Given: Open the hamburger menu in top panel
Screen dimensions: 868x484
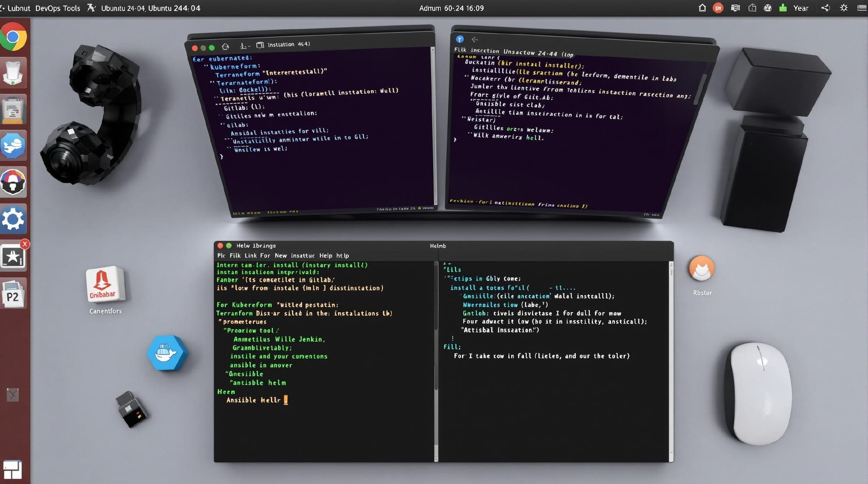Looking at the screenshot, I should (862, 8).
